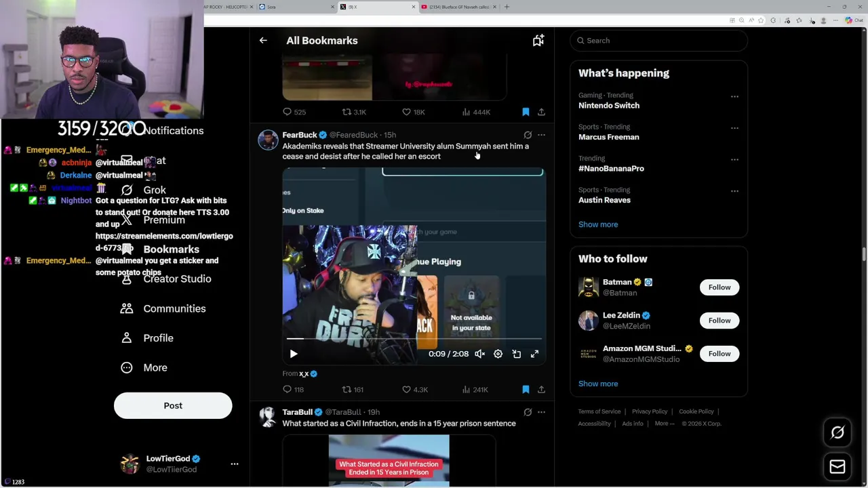This screenshot has width=868, height=488.
Task: Open video playback settings gear
Action: tap(498, 354)
